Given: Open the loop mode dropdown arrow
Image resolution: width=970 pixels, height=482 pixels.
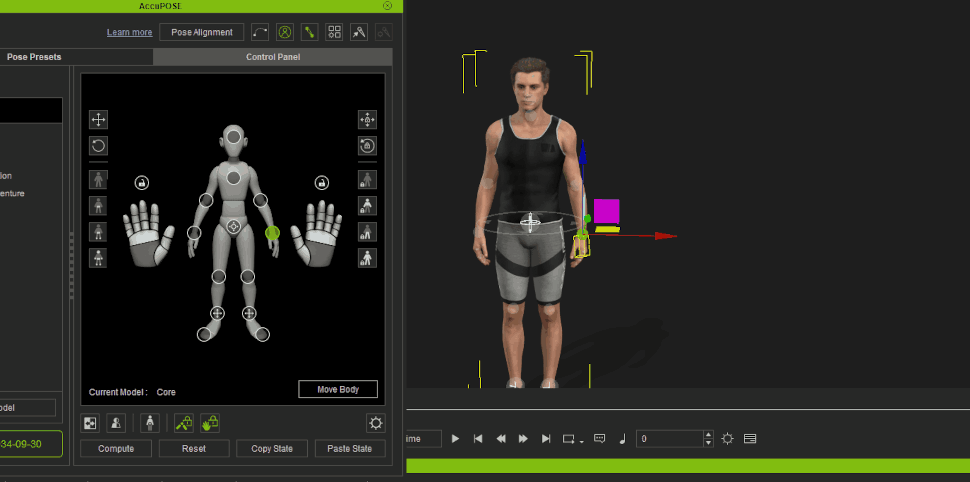Looking at the screenshot, I should (582, 441).
